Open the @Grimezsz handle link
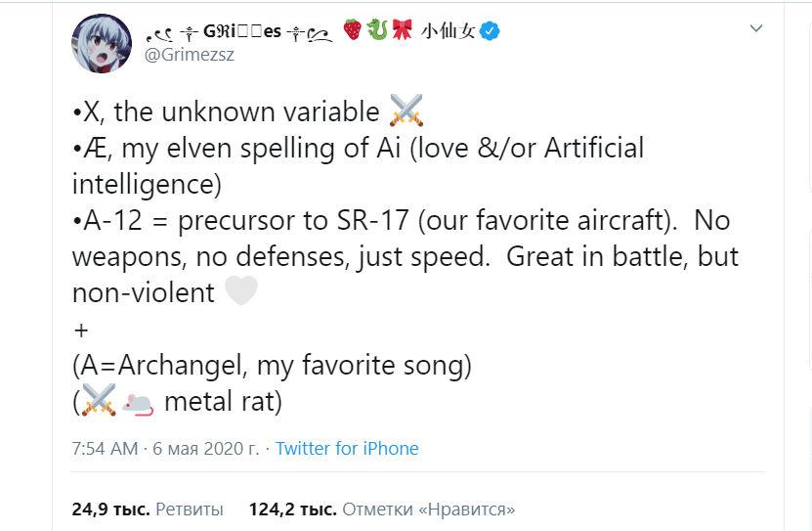This screenshot has height=531, width=812. pos(189,55)
